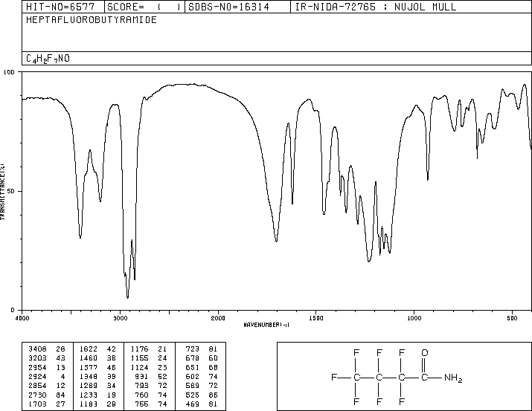Image resolution: width=532 pixels, height=411 pixels.
Task: Select the molecular formula C4H2F7NO
Action: 48,59
